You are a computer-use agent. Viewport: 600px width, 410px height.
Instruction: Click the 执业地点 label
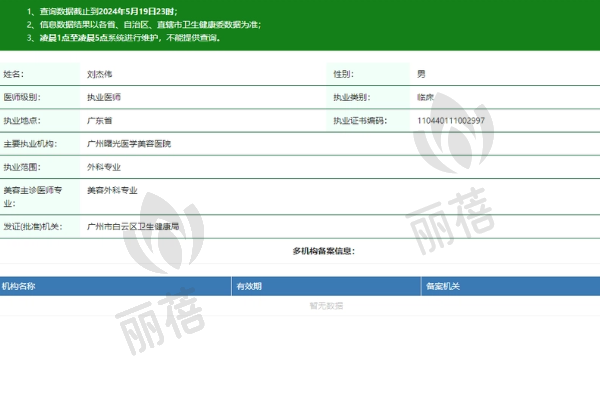22,121
